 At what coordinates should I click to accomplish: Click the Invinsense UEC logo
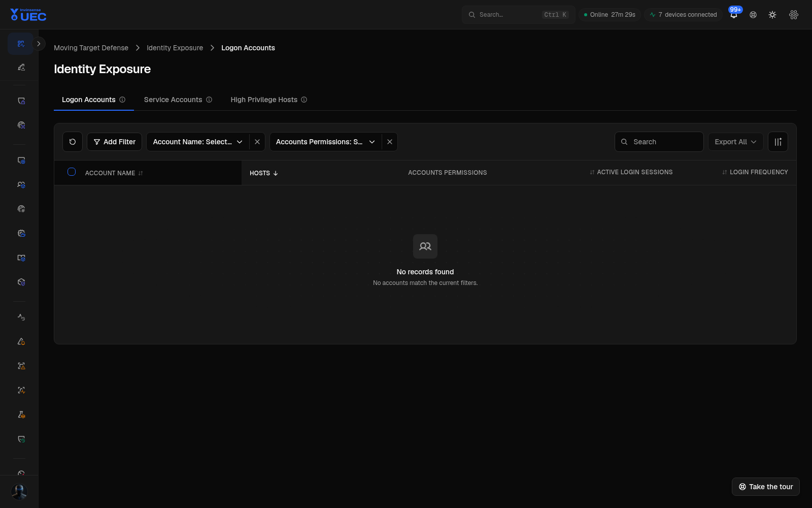28,15
